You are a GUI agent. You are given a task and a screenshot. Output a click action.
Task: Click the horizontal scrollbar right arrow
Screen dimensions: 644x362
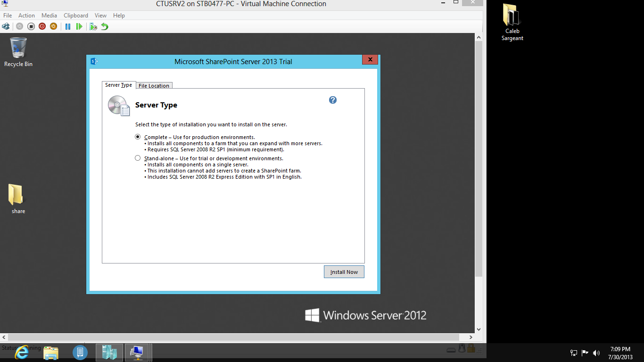471,337
